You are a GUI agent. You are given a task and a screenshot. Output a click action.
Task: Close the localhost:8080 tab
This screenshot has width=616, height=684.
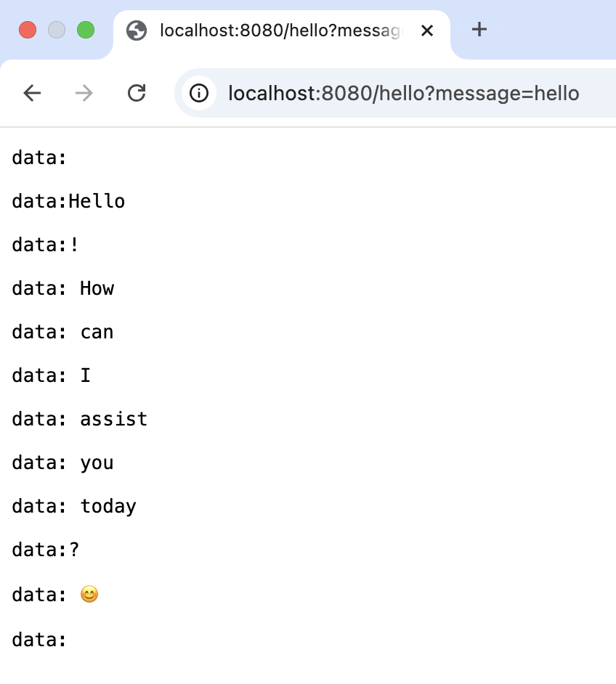point(427,30)
